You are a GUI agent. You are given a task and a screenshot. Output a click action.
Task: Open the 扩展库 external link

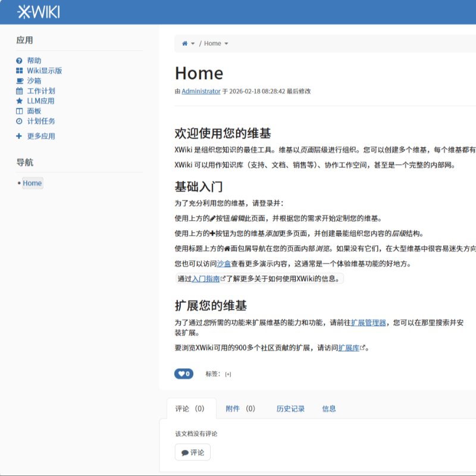[349, 347]
